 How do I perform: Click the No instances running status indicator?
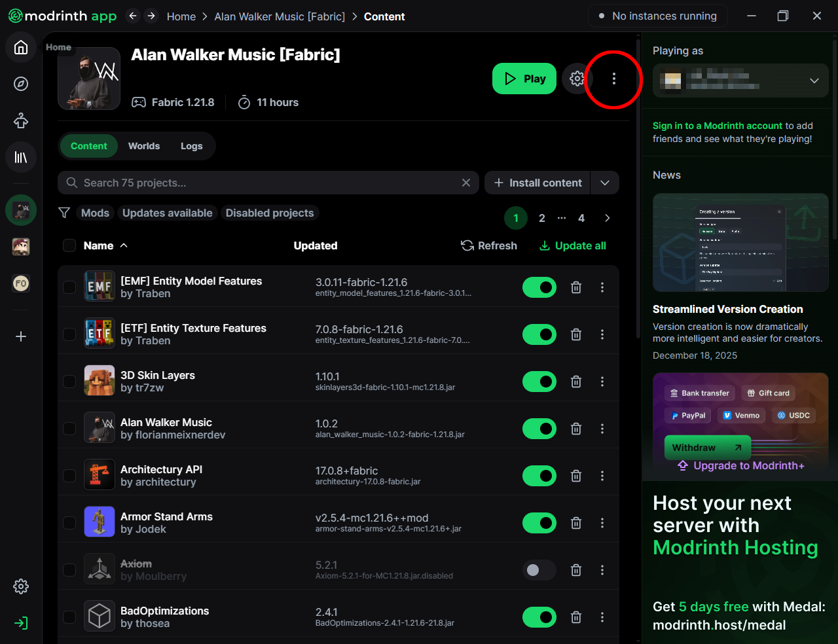click(658, 16)
